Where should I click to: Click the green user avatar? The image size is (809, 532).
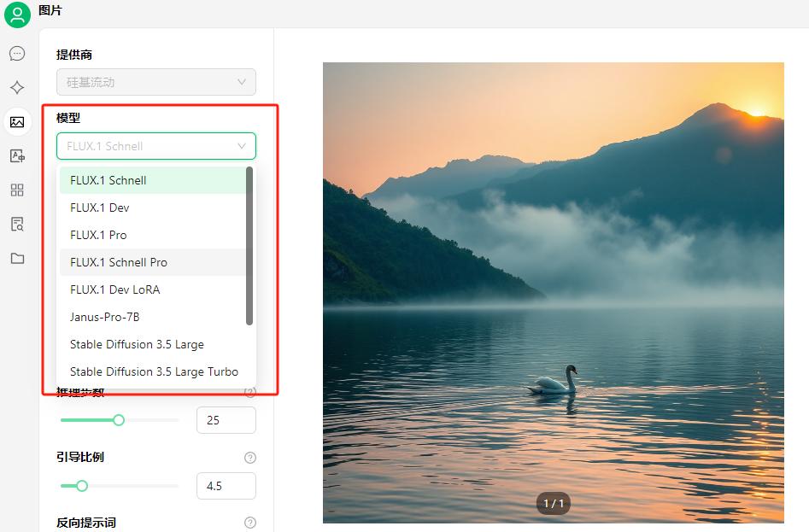(18, 15)
